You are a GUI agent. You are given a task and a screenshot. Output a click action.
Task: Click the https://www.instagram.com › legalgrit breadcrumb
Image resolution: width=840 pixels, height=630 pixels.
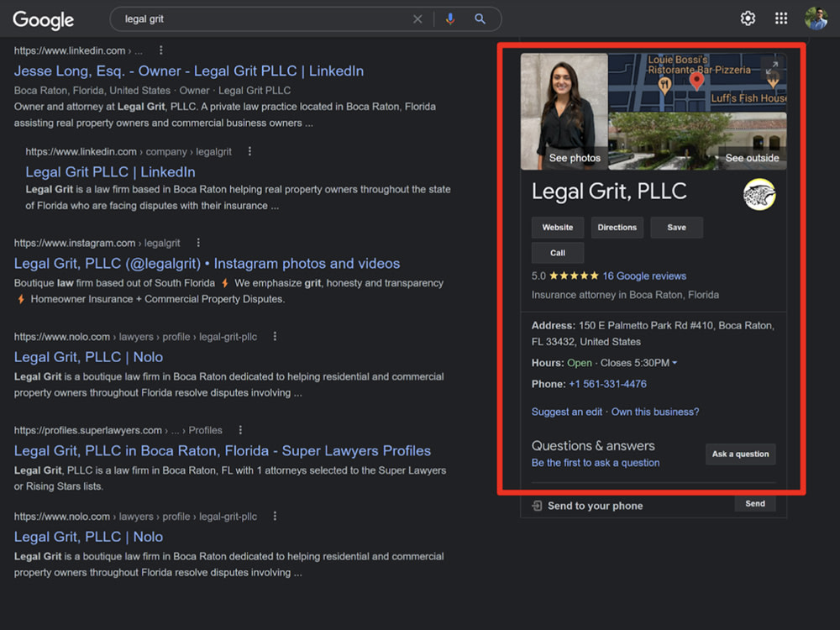[97, 244]
